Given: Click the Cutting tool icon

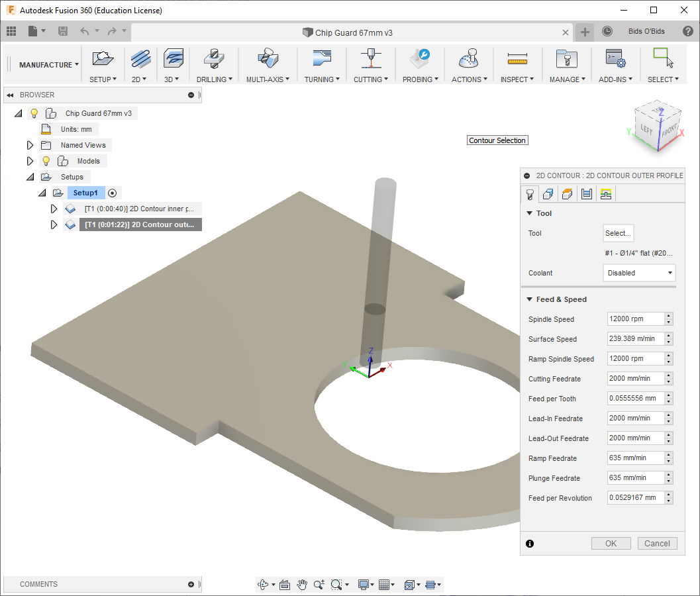Looking at the screenshot, I should 371,58.
